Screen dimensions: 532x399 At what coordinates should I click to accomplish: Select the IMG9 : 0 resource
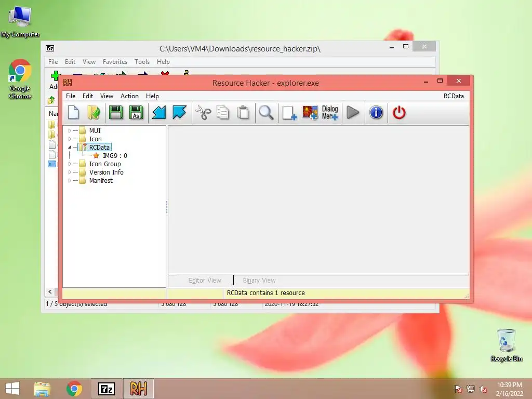coord(115,156)
